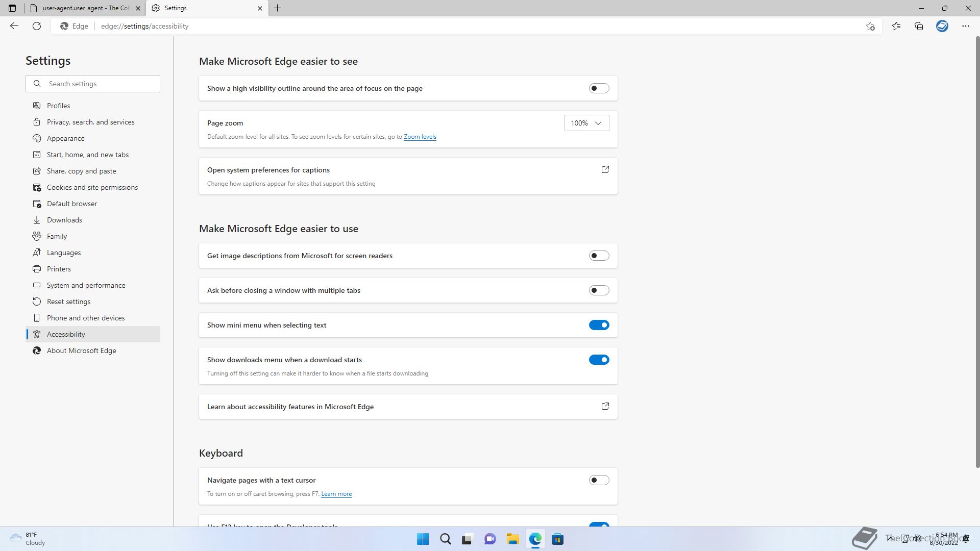The width and height of the screenshot is (980, 551).
Task: Launch Chat from the taskbar
Action: click(490, 539)
